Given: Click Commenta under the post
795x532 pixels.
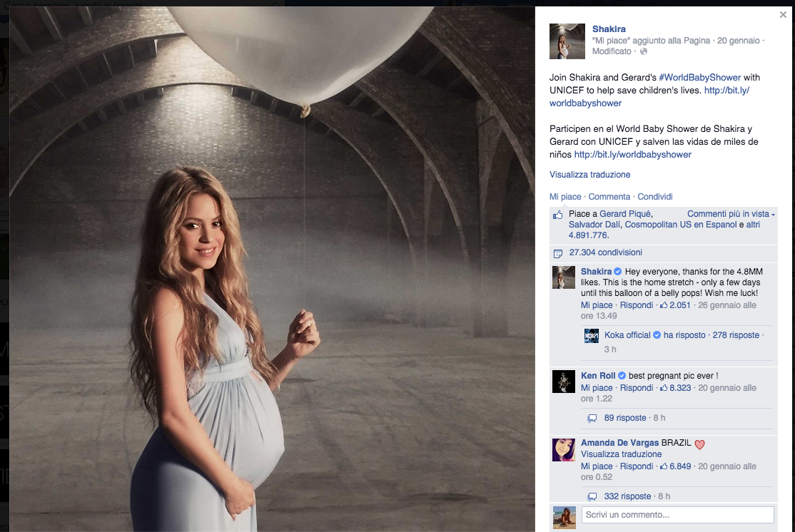Looking at the screenshot, I should tap(609, 197).
